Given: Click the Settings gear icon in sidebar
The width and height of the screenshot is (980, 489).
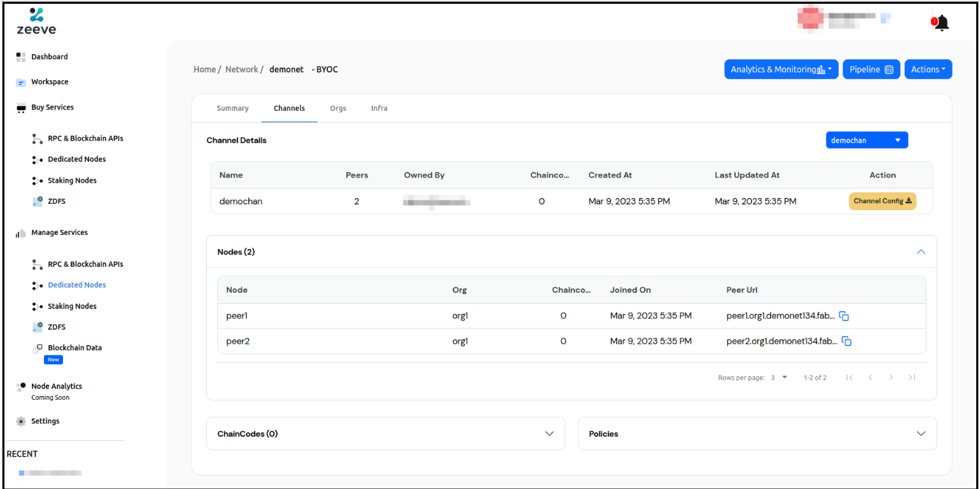Looking at the screenshot, I should [x=21, y=421].
